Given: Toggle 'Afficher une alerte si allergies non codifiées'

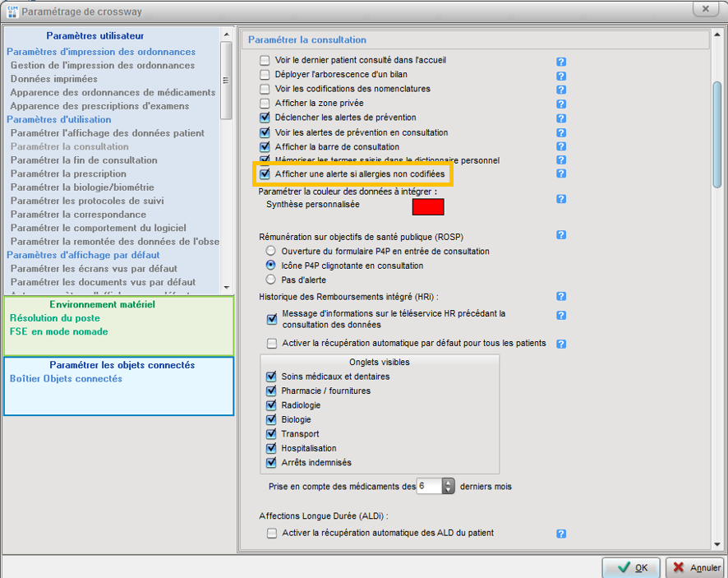Looking at the screenshot, I should tap(265, 173).
